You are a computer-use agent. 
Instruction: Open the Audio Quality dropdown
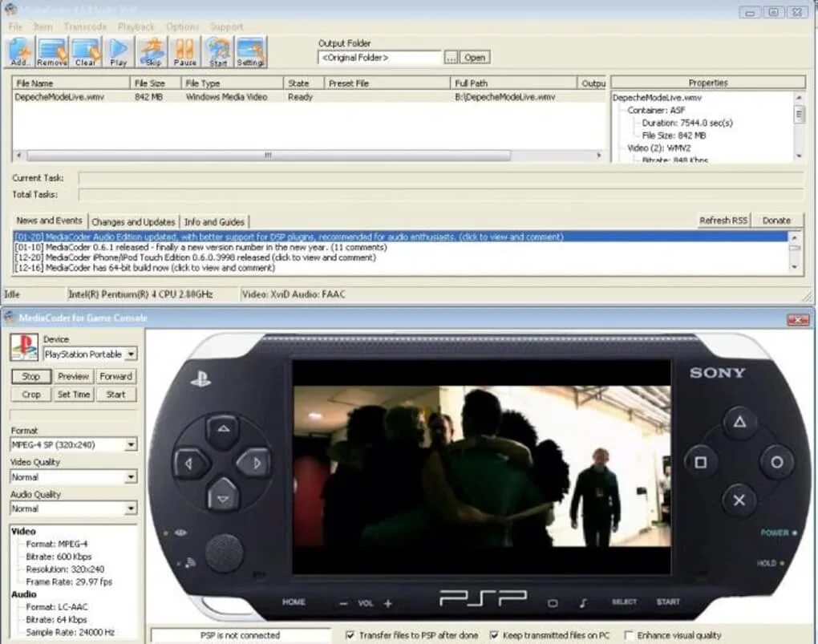point(74,508)
